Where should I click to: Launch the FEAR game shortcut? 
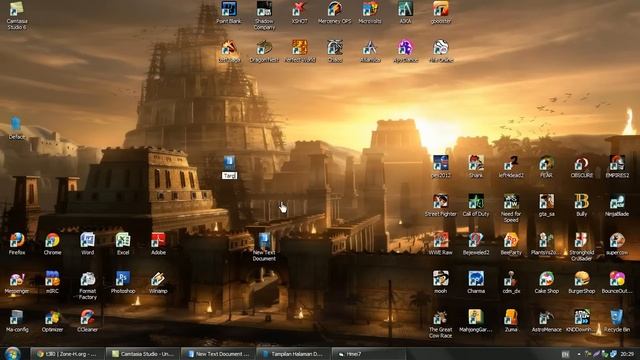[546, 167]
